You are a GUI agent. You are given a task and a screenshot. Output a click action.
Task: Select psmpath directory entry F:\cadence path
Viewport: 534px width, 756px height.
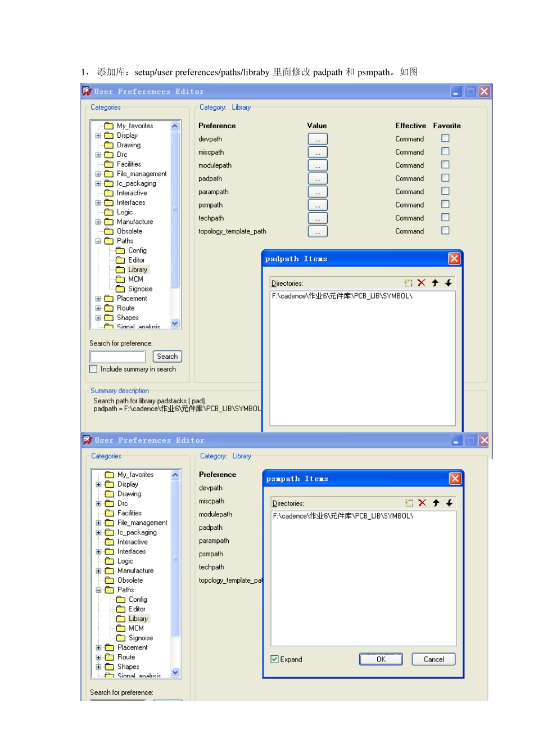pyautogui.click(x=343, y=516)
